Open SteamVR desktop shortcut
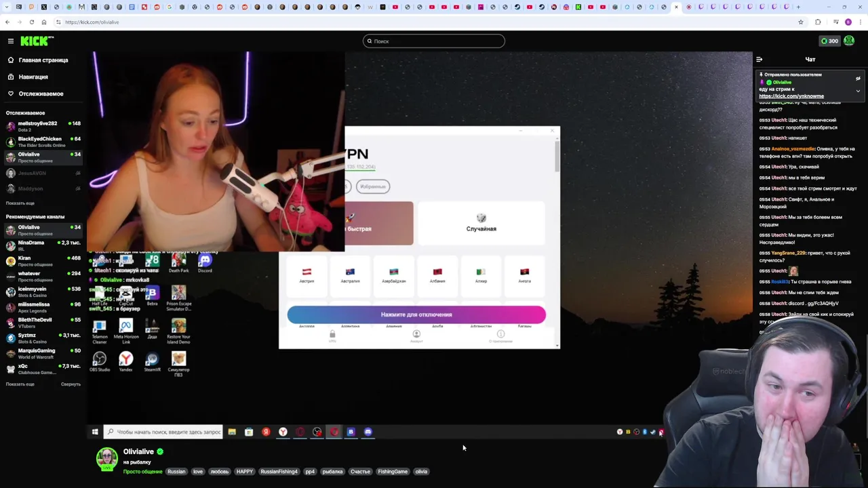The image size is (868, 488). click(152, 361)
